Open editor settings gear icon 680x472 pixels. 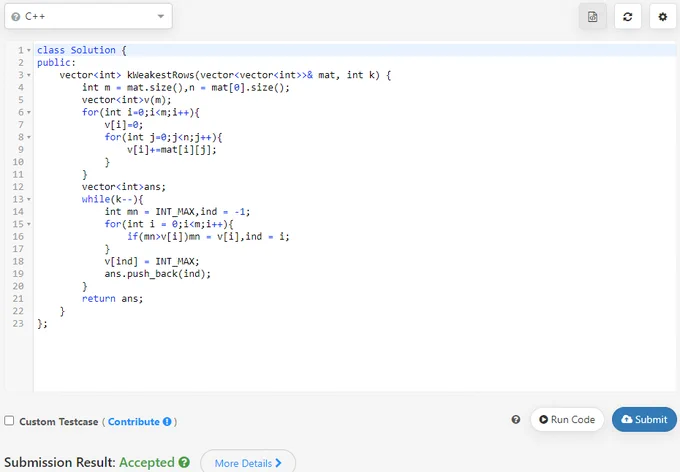pos(663,17)
